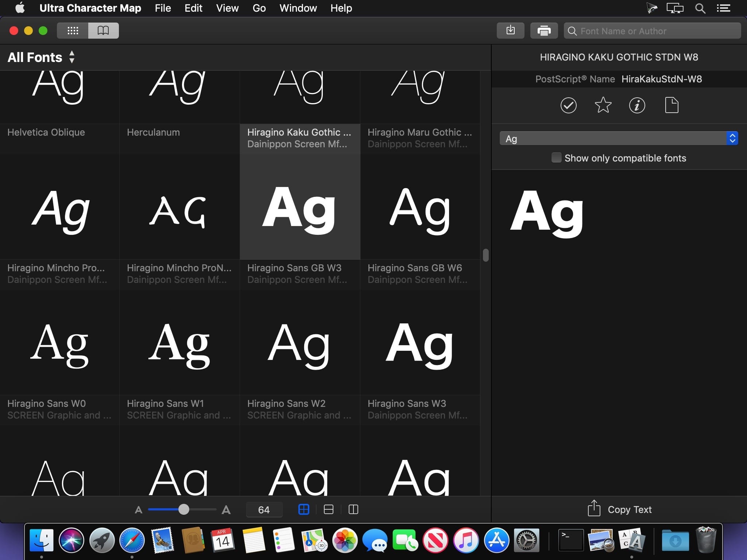Click the large A increase size icon
Viewport: 747px width, 560px height.
(x=226, y=510)
